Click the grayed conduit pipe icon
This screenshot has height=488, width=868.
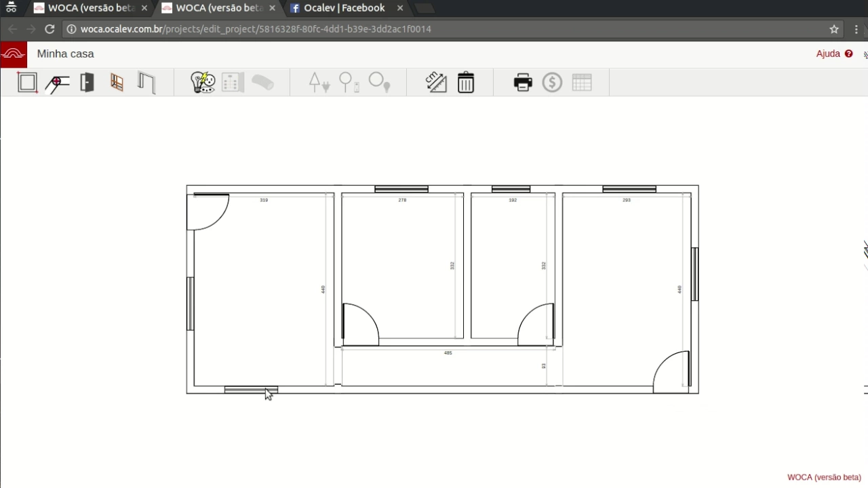(x=262, y=83)
